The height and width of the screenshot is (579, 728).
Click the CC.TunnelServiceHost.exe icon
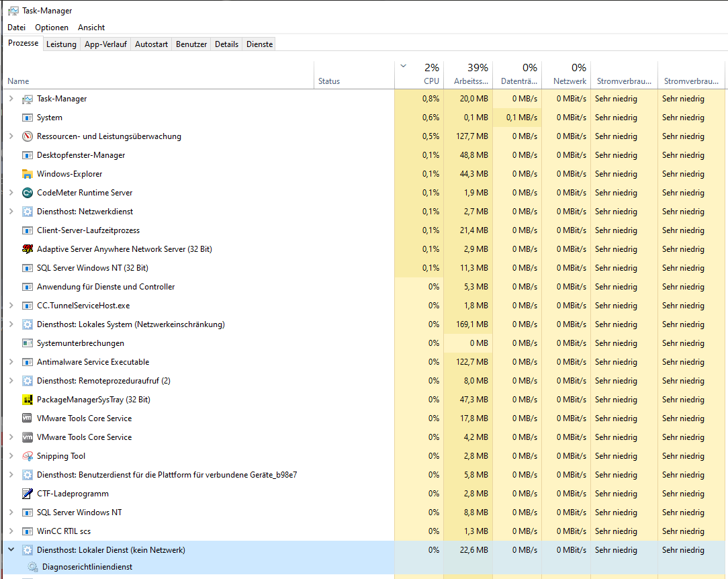tap(28, 306)
